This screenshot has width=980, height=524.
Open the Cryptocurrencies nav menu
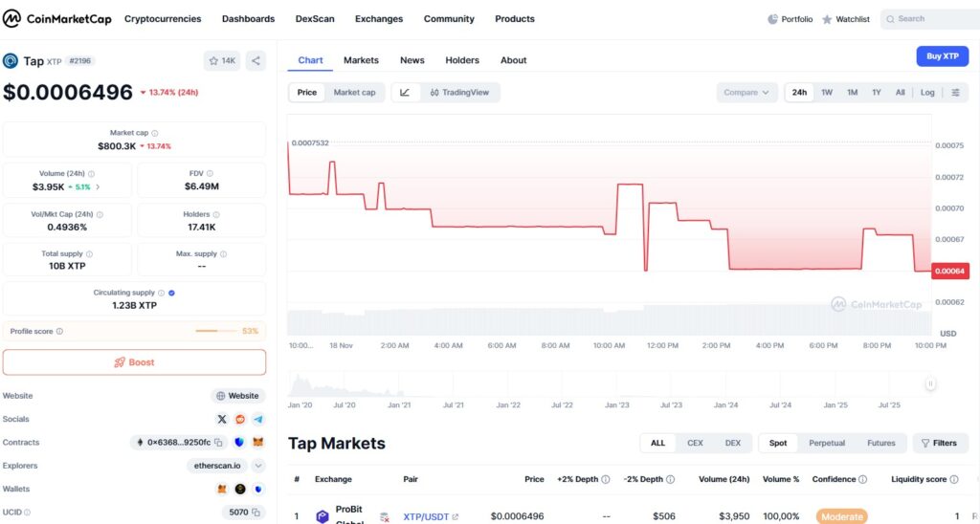pos(163,19)
